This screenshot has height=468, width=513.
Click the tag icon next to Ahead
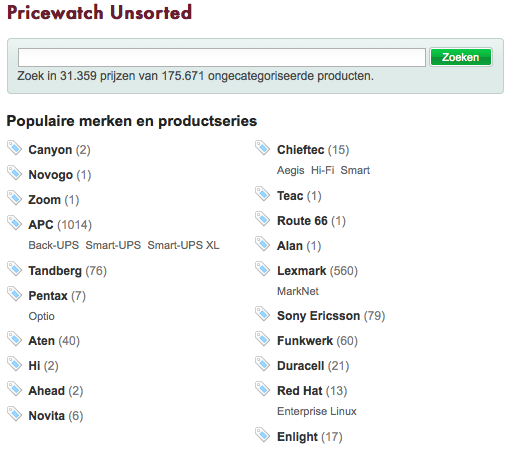coord(15,389)
